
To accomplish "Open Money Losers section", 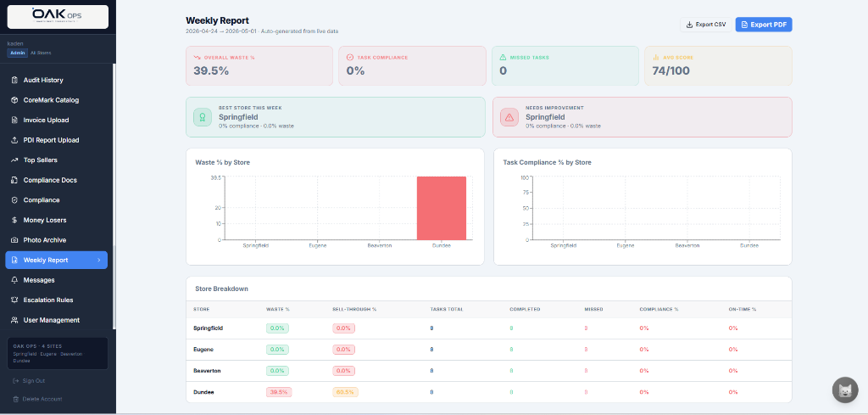I will click(x=57, y=220).
